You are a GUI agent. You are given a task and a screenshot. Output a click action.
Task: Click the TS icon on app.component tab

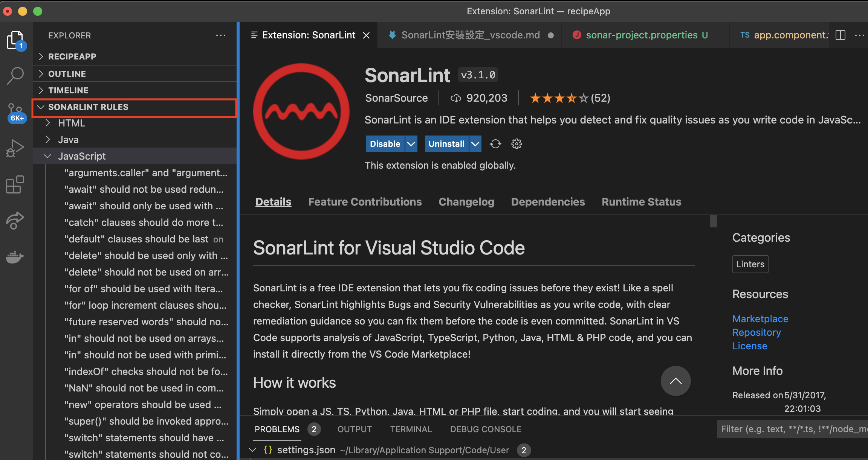[745, 35]
